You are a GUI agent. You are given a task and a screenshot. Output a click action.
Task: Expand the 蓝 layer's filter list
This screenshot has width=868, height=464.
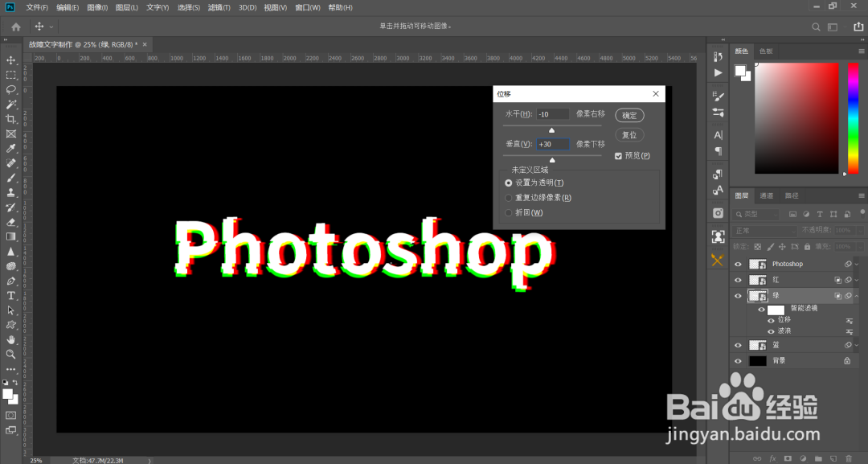857,345
